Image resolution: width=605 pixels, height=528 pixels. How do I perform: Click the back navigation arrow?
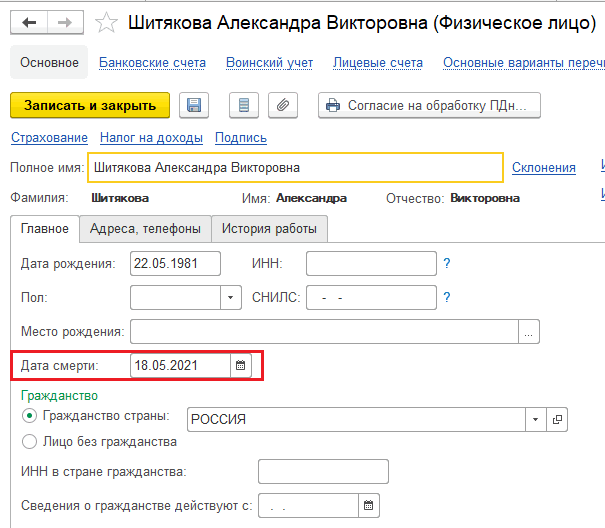29,23
